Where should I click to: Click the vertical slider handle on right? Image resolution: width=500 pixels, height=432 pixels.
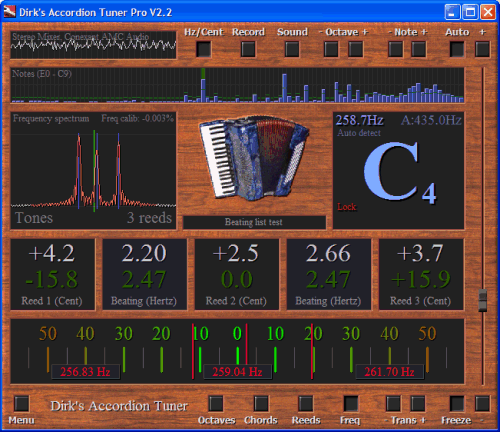(x=483, y=300)
